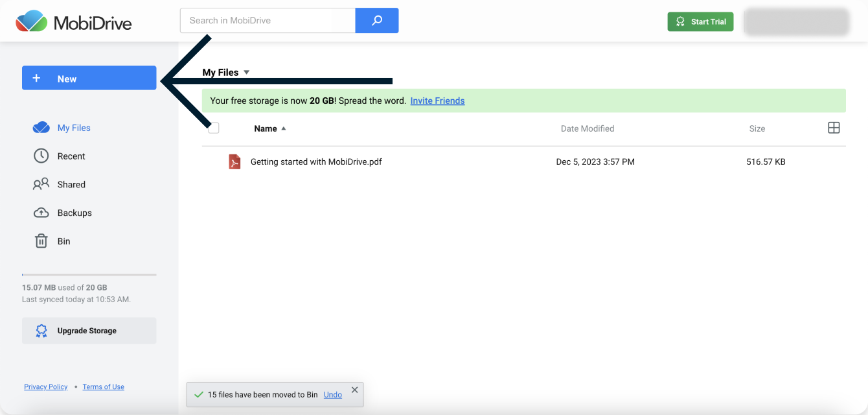Open the Privacy Policy link
Viewport: 868px width, 415px height.
(x=46, y=387)
